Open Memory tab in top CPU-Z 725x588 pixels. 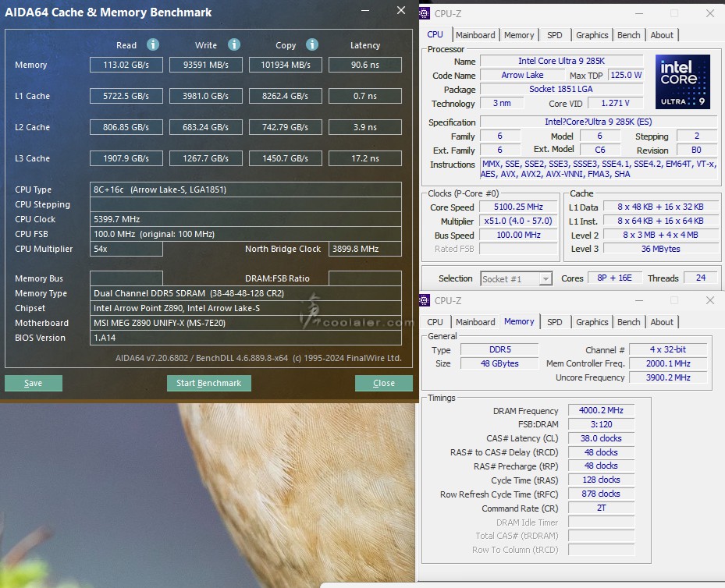(x=519, y=35)
